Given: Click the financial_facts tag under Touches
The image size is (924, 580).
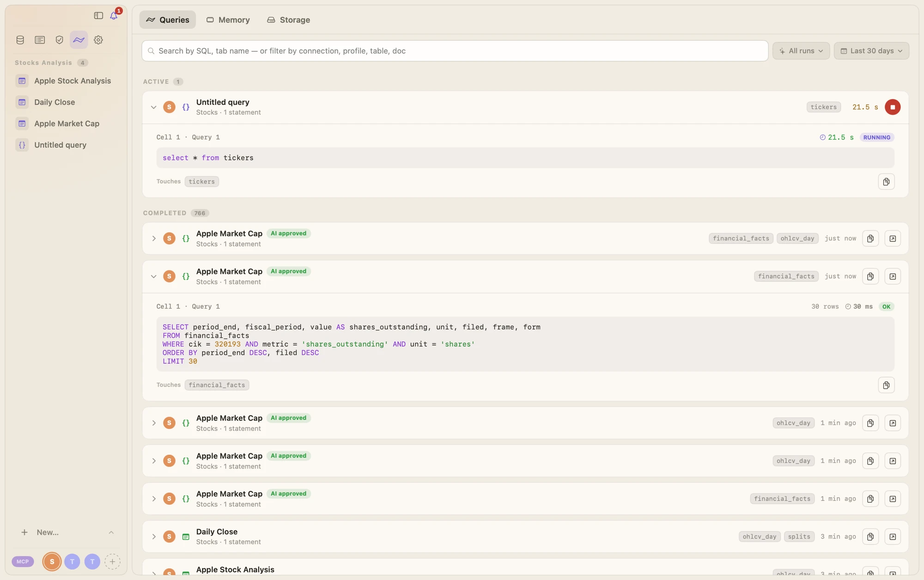Looking at the screenshot, I should (x=217, y=385).
